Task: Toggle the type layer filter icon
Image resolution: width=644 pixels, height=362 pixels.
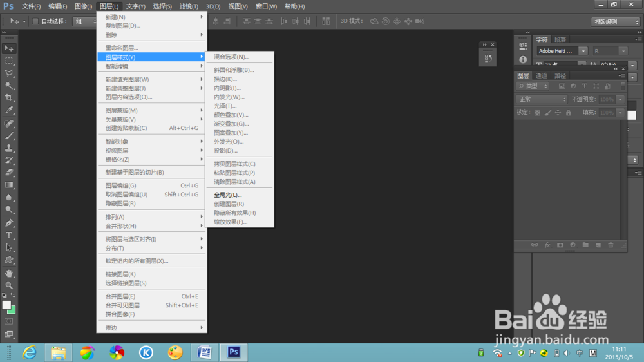Action: 585,86
